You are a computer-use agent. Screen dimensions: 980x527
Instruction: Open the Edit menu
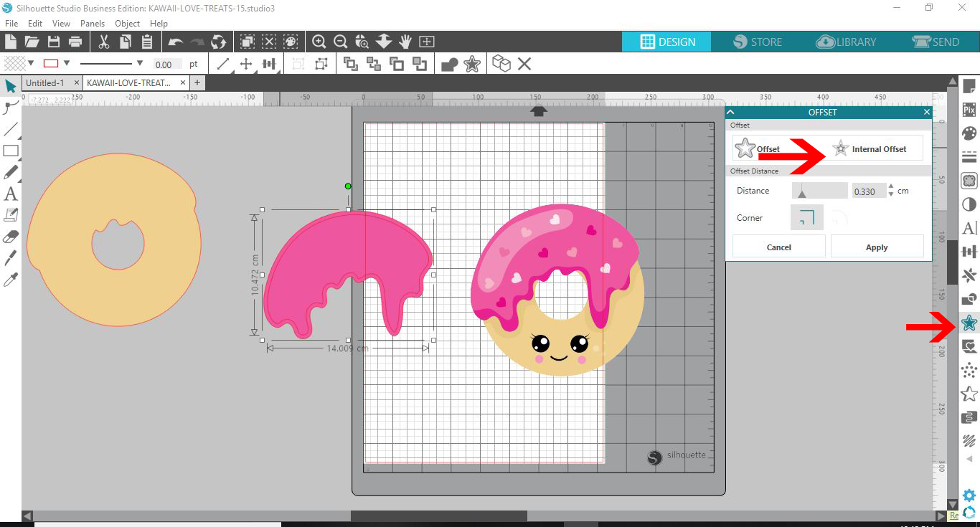(35, 24)
